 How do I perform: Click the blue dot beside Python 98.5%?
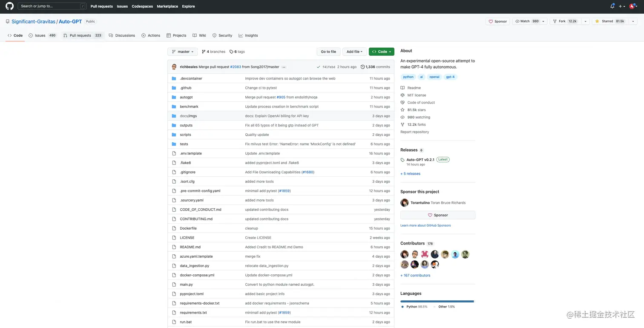pos(402,307)
